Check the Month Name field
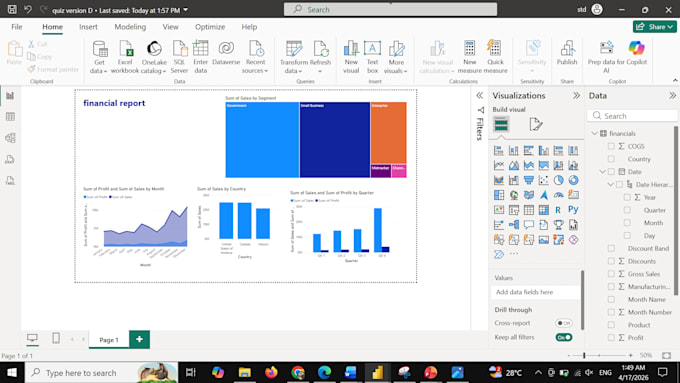 [611, 299]
